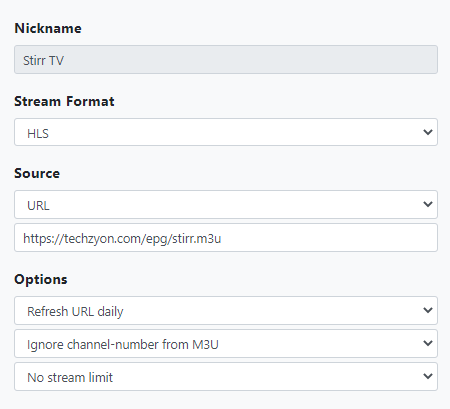The height and width of the screenshot is (409, 450).
Task: Click the Stream Format heading
Action: [x=64, y=101]
